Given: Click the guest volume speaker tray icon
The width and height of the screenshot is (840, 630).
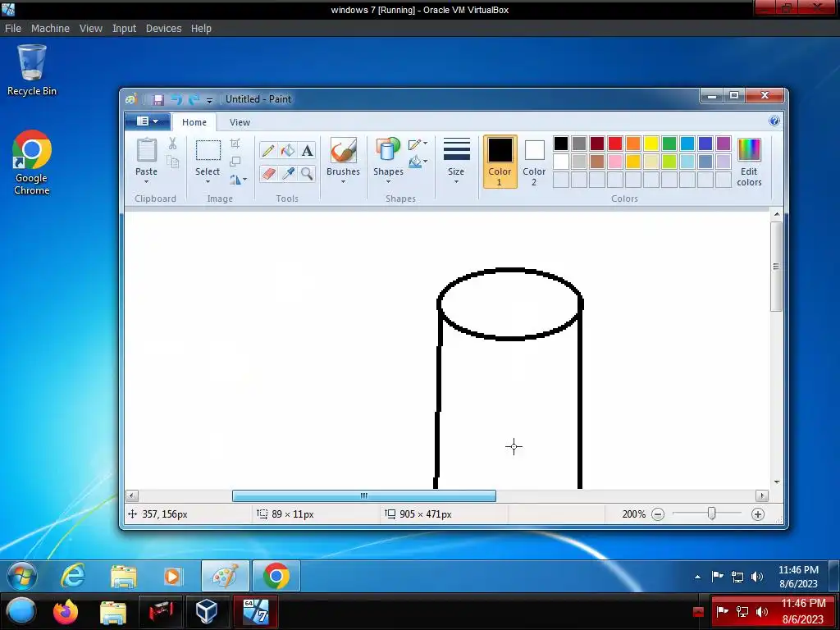Looking at the screenshot, I should [x=756, y=577].
